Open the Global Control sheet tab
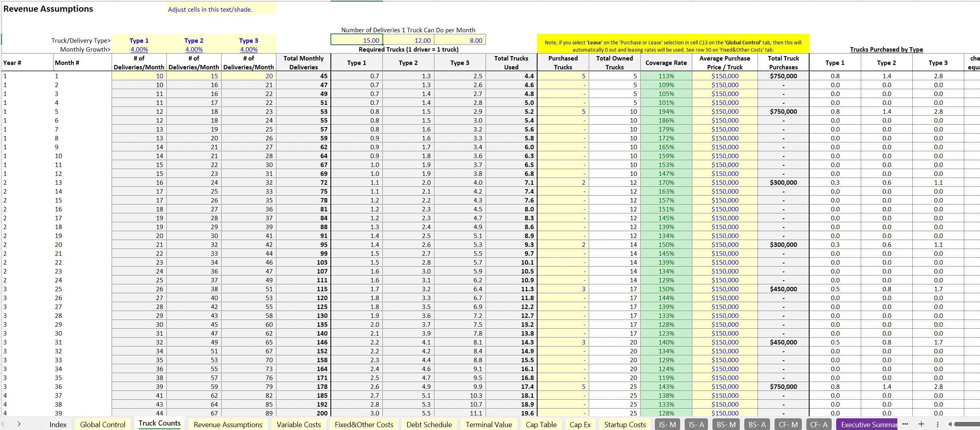Viewport: 980px width, 430px height. click(x=103, y=424)
